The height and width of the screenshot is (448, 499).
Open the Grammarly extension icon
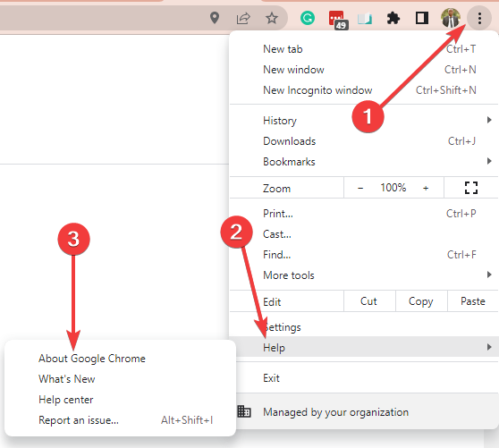tap(308, 18)
